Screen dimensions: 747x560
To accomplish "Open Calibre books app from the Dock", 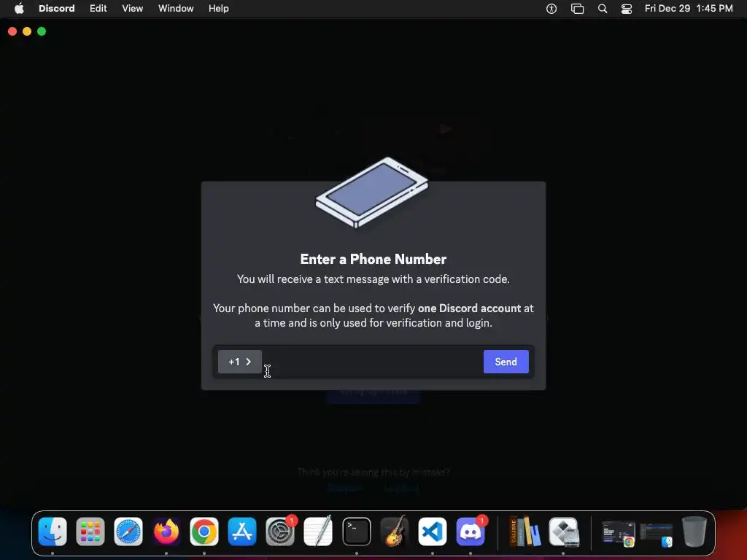I will pos(525,532).
